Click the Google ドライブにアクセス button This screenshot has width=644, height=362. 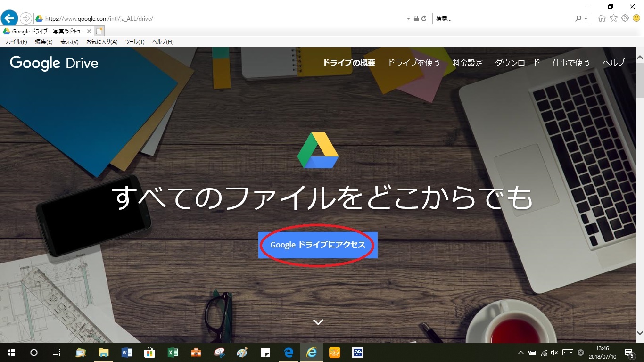[318, 245]
